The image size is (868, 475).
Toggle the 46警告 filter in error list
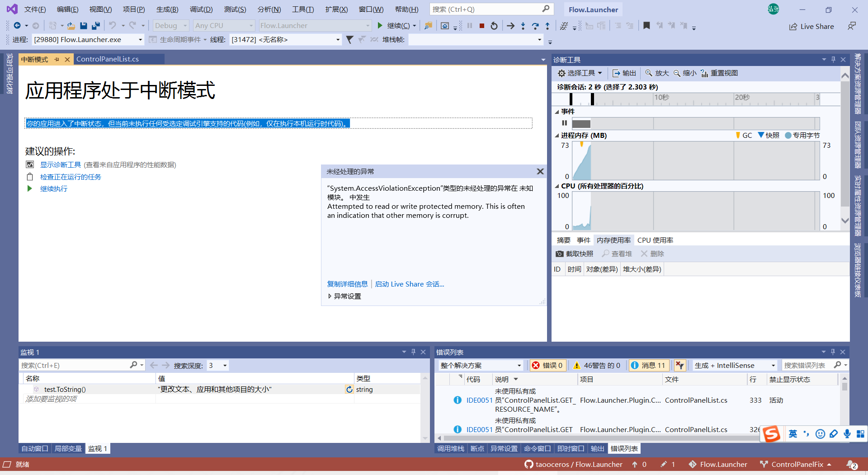pyautogui.click(x=597, y=365)
